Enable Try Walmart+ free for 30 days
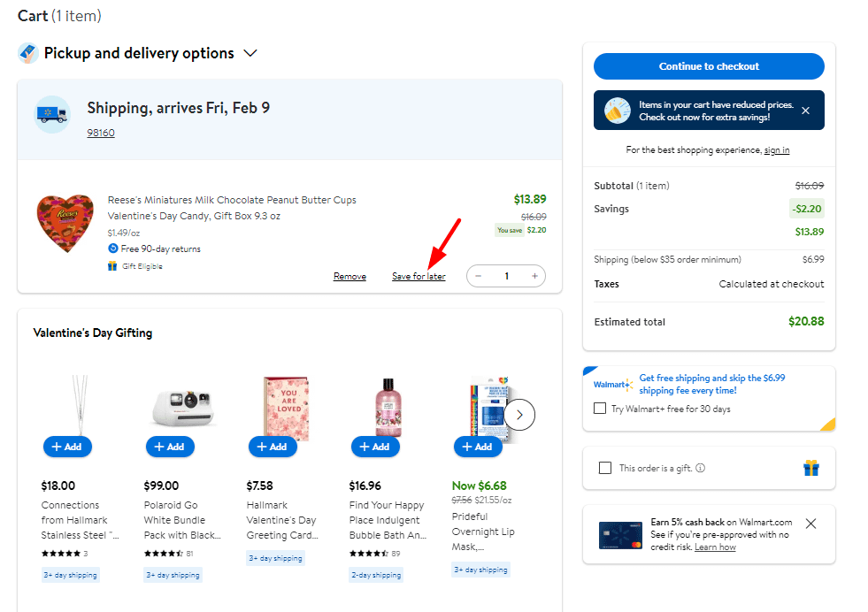Viewport: 868px width, 612px height. [x=598, y=405]
